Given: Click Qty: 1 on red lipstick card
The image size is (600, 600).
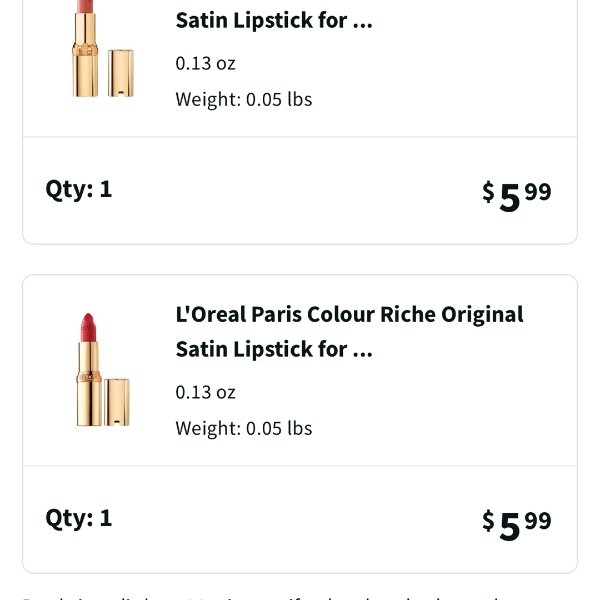Looking at the screenshot, I should pos(78,519).
